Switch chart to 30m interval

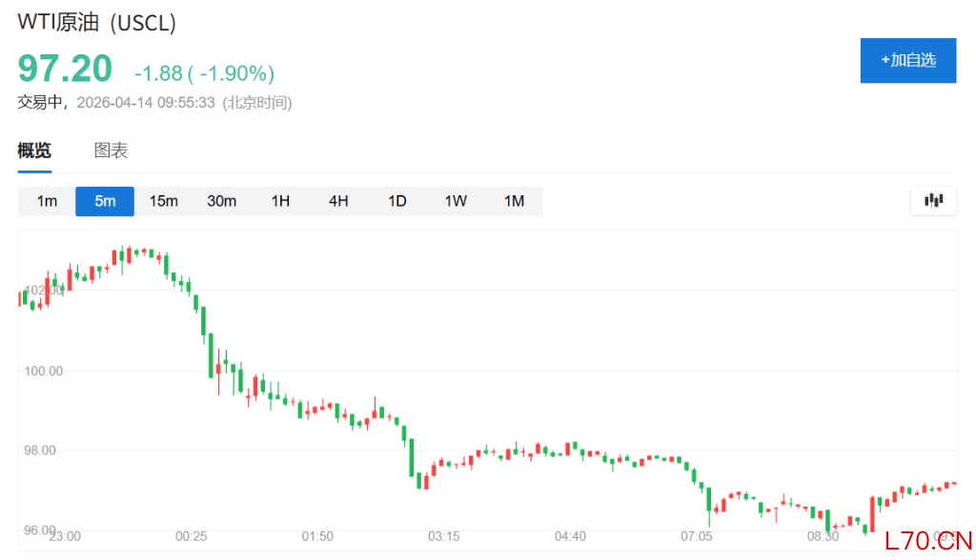222,201
